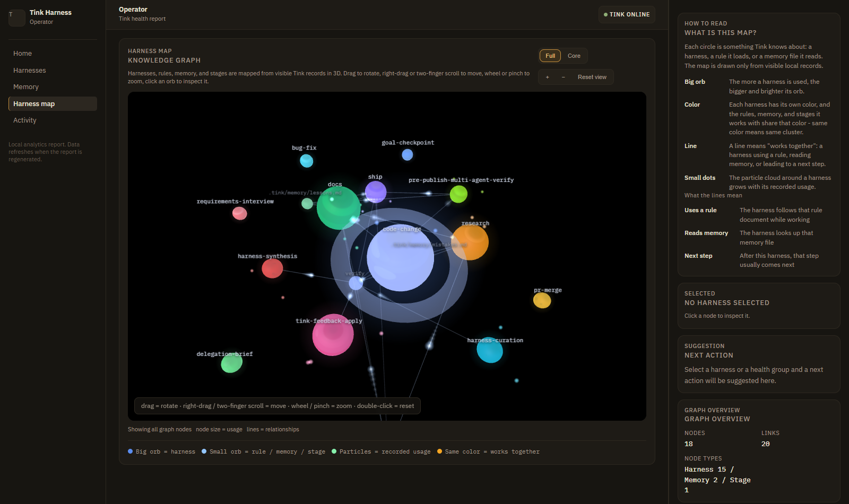Click the 'KNOWLEDGE GRAPH' heading
This screenshot has width=849, height=504.
click(x=164, y=60)
